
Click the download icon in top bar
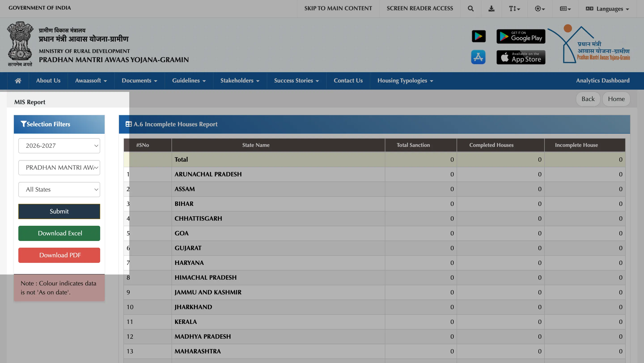click(x=491, y=9)
